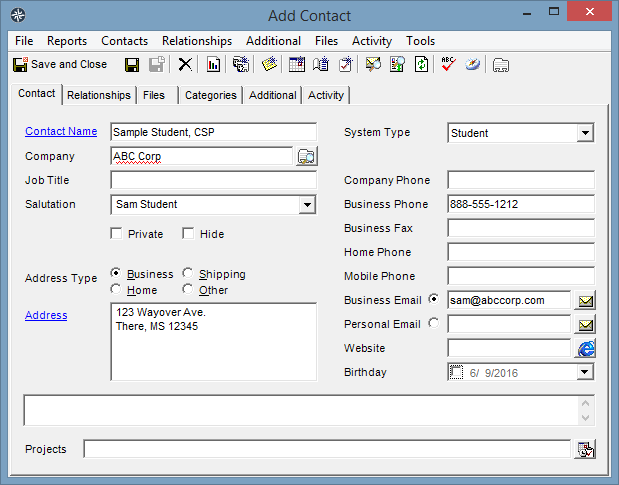The image size is (619, 485).
Task: Click the document with magnifier icon in toolbar
Action: (x=397, y=65)
